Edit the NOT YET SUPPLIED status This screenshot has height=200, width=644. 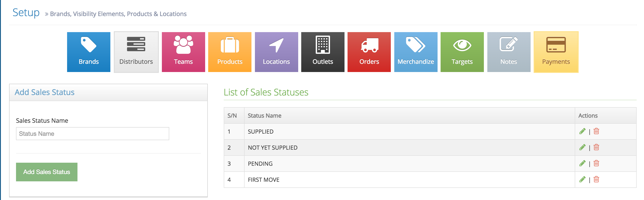[582, 147]
